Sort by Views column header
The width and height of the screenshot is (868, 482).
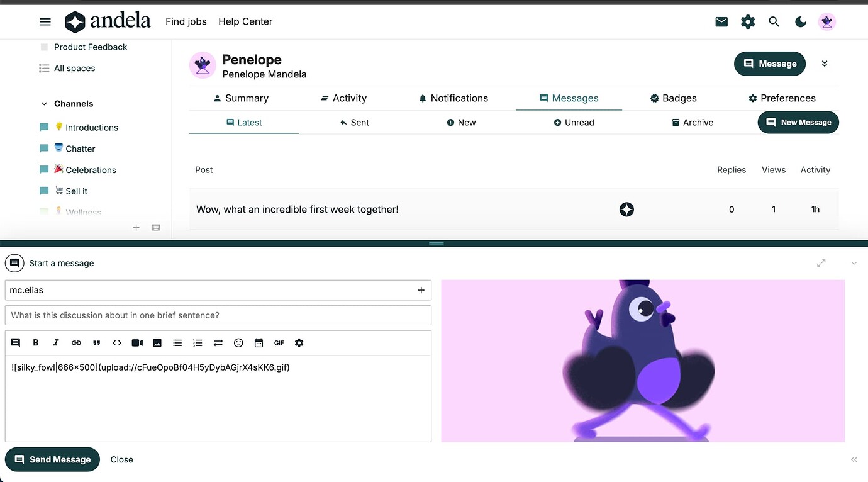click(774, 170)
